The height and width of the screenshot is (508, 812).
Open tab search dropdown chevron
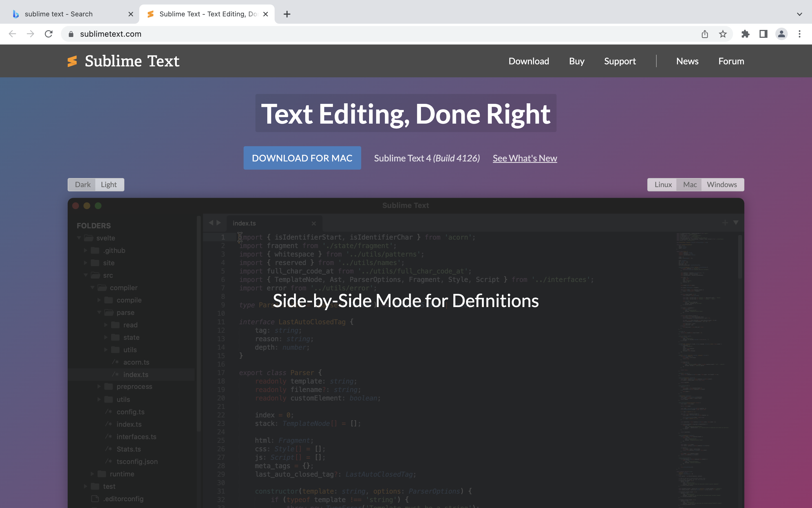point(800,14)
